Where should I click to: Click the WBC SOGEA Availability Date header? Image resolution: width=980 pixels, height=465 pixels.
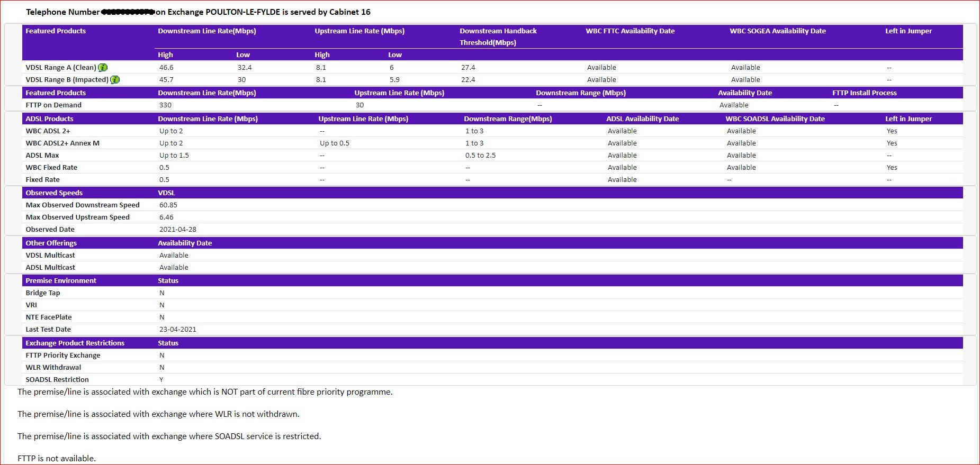[777, 31]
